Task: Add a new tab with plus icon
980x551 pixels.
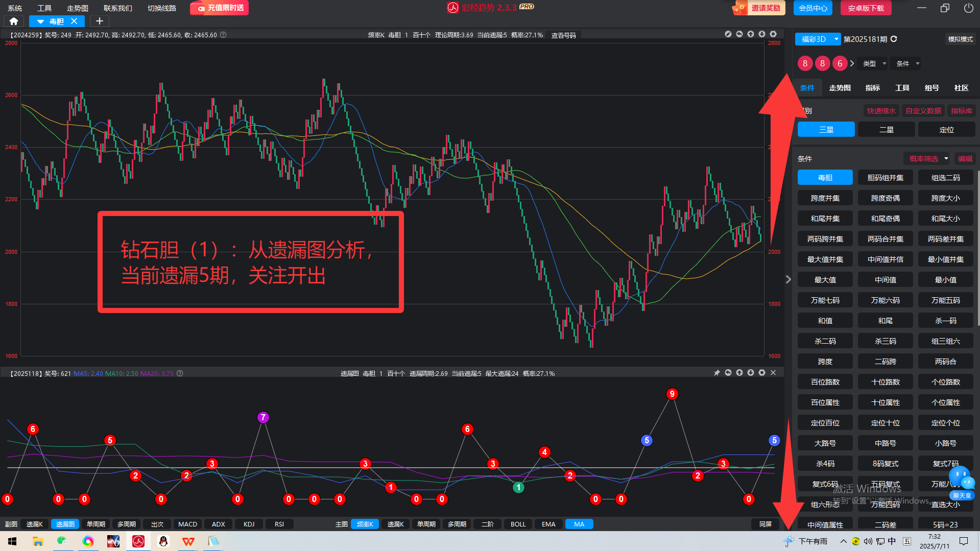Action: [100, 21]
